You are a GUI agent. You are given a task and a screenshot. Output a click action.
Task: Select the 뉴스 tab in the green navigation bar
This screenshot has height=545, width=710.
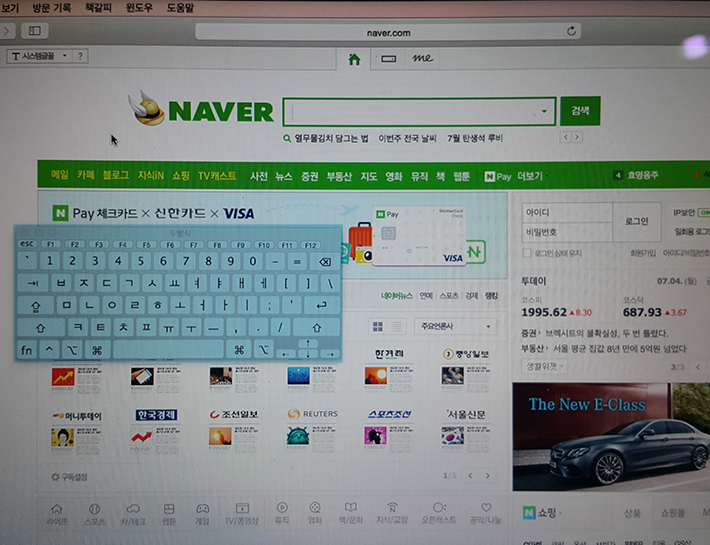(x=284, y=176)
